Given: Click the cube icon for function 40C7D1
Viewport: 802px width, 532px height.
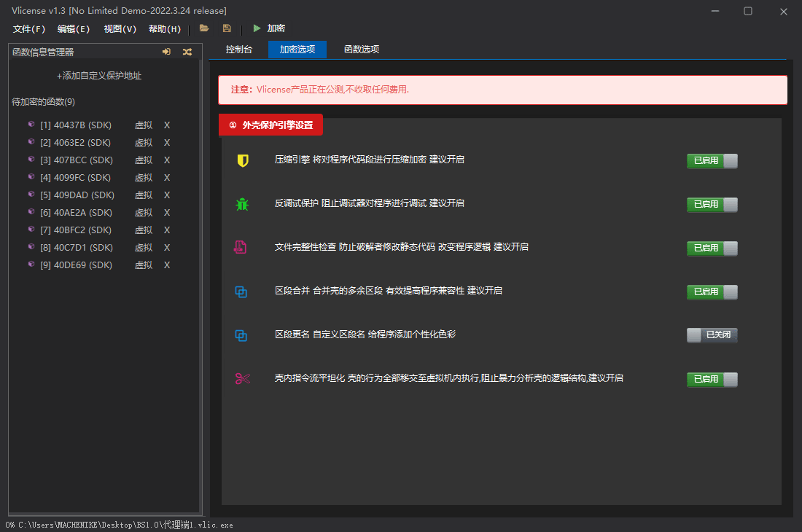Looking at the screenshot, I should [31, 246].
